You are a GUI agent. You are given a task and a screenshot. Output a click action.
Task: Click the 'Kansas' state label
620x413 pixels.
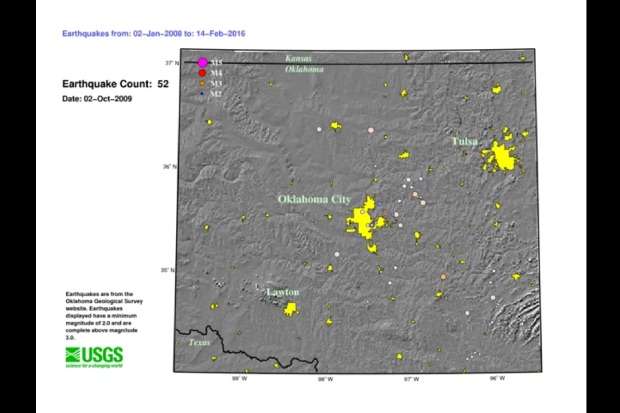click(x=299, y=58)
